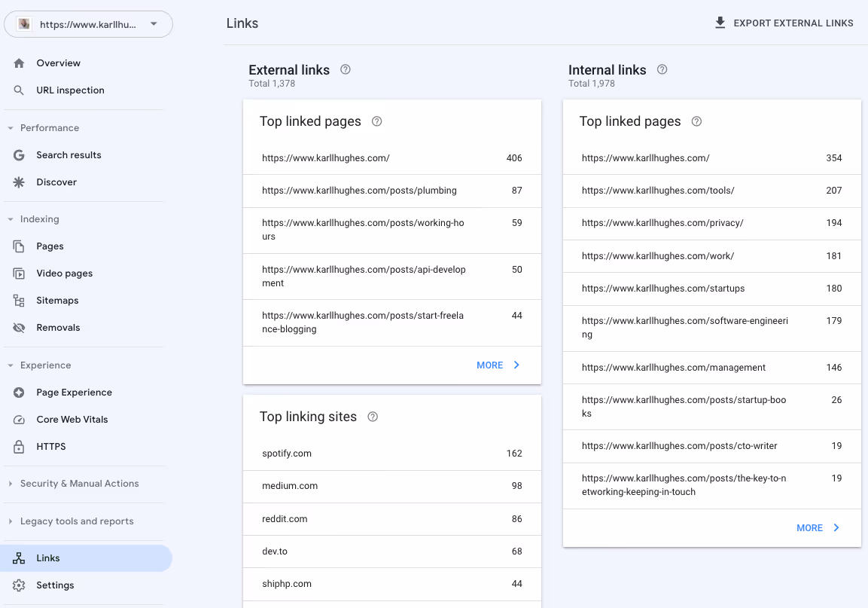Click the download icon beside Export External Links

pyautogui.click(x=720, y=23)
